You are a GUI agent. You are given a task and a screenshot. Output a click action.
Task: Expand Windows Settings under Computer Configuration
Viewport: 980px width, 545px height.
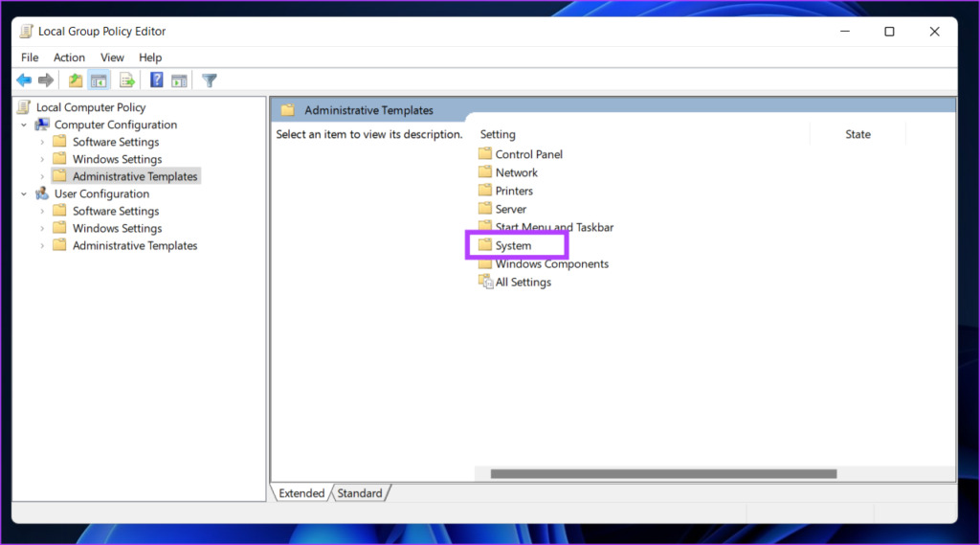click(x=42, y=160)
